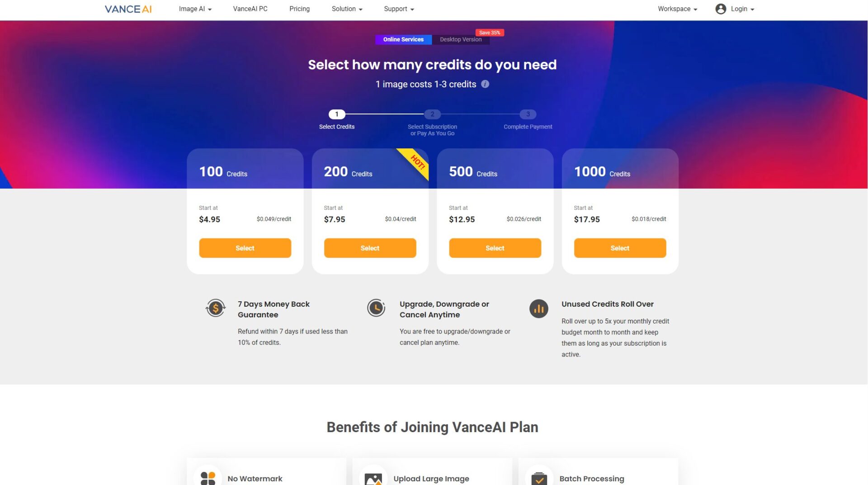Select the 200 credits plan
Viewport: 868px width, 485px height.
coord(370,248)
